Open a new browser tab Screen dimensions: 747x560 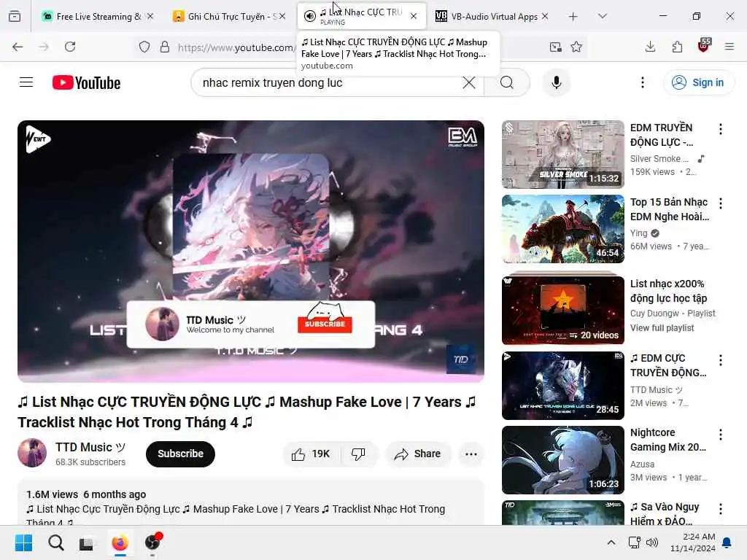pos(573,17)
